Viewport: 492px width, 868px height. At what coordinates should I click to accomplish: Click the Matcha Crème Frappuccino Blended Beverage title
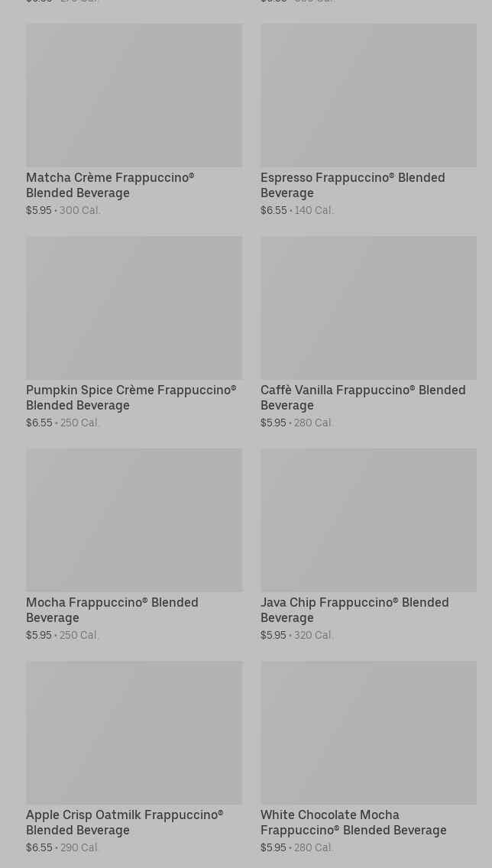pos(110,185)
